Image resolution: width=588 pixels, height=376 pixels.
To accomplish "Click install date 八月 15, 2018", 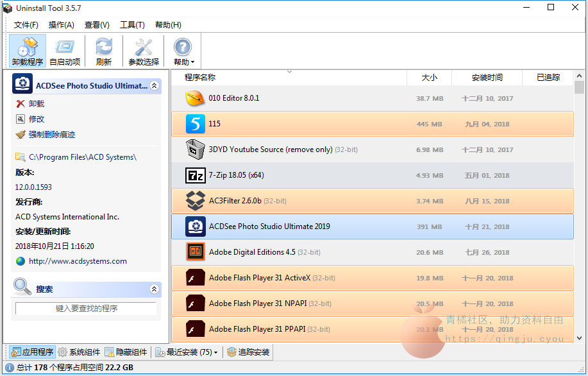I will click(x=487, y=201).
